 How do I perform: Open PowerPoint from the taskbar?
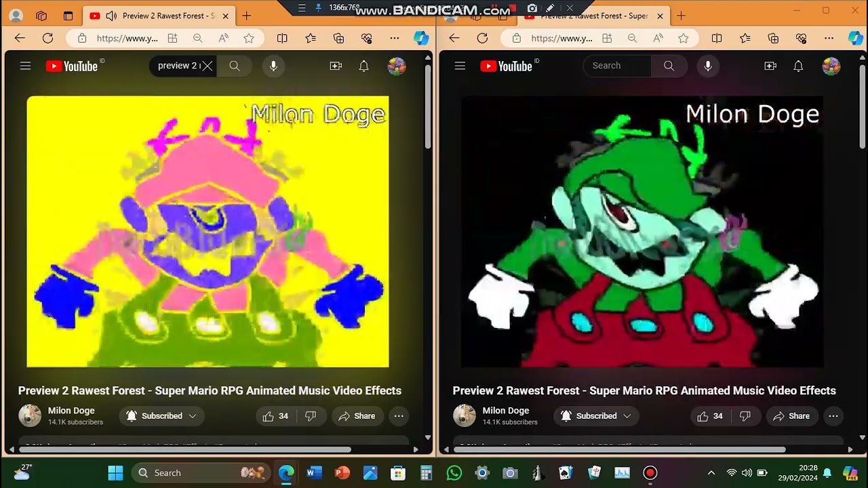tap(342, 473)
